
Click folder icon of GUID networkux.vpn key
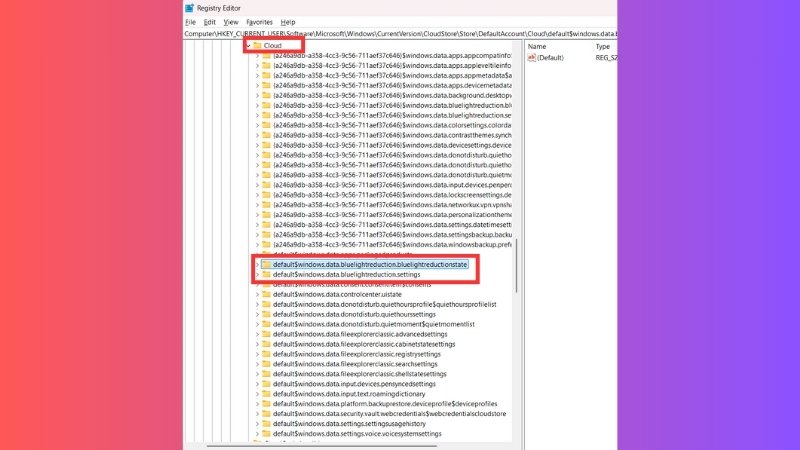(x=266, y=205)
